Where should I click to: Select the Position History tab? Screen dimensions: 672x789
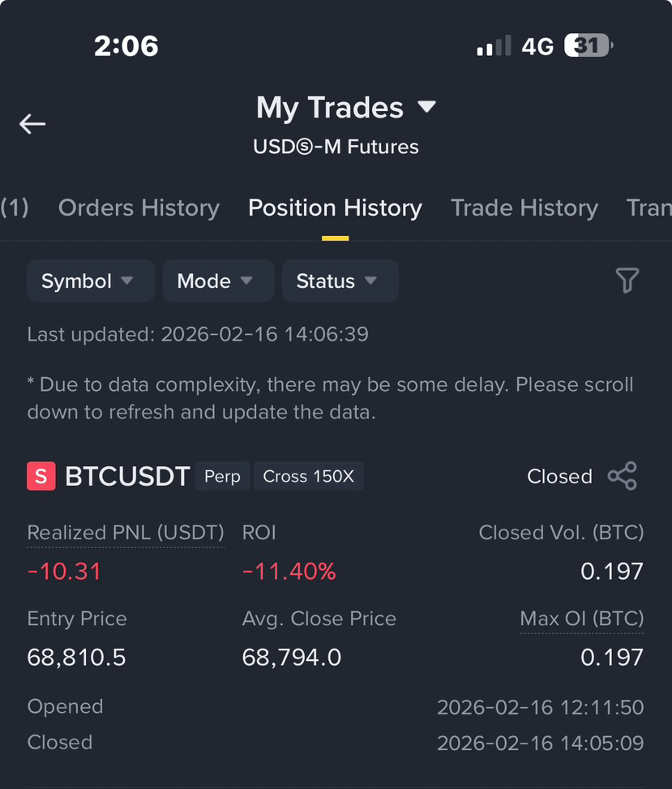point(335,208)
